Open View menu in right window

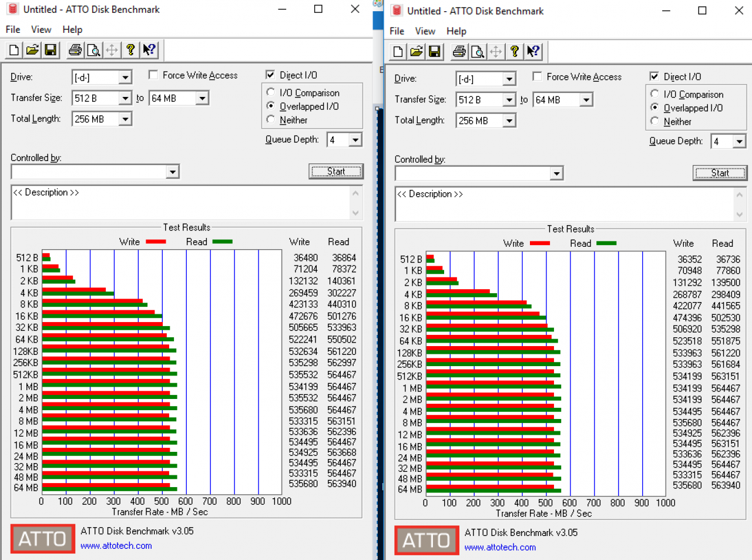click(x=425, y=31)
